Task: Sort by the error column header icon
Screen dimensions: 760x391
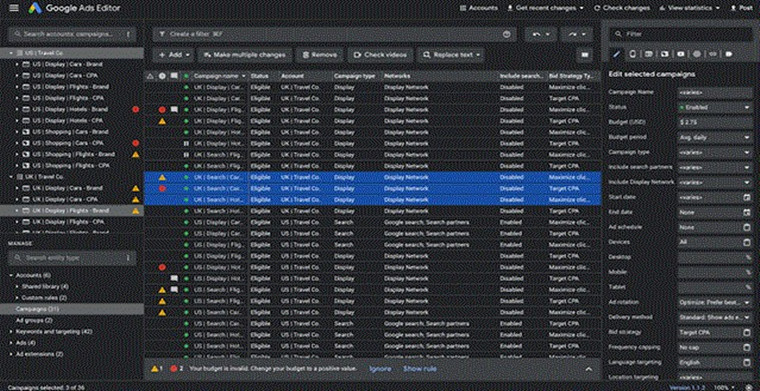Action: (162, 76)
